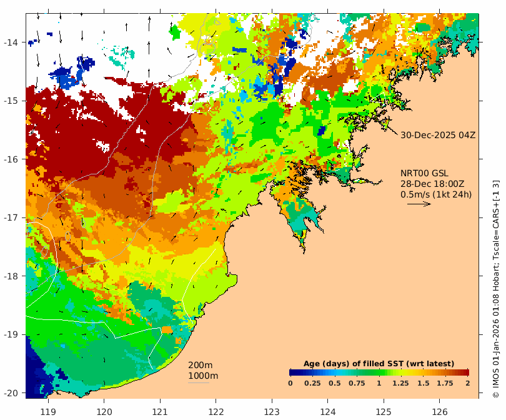Click the '28-Dec 18:00Z' timestamp text

point(432,184)
